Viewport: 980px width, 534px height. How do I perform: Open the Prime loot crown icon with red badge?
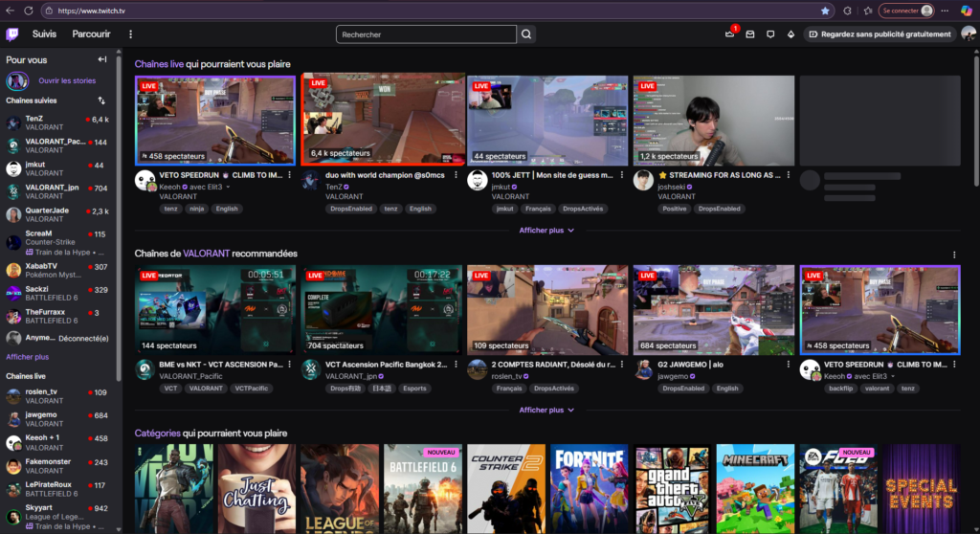tap(730, 33)
